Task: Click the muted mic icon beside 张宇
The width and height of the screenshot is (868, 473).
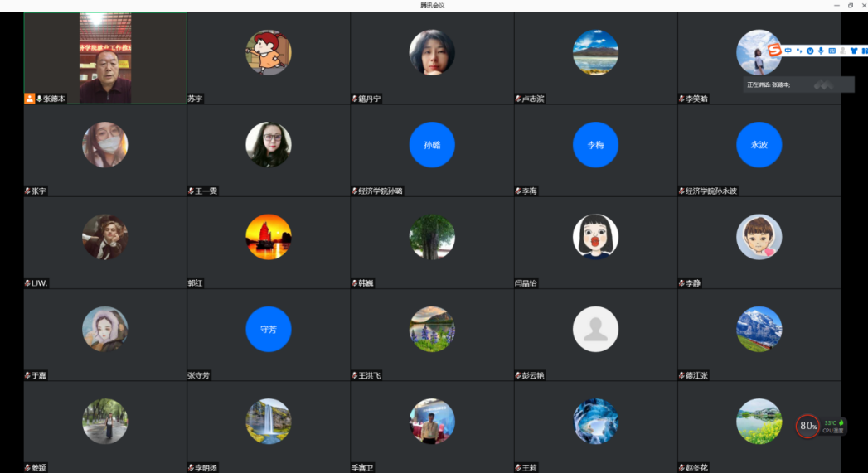Action: click(x=27, y=191)
